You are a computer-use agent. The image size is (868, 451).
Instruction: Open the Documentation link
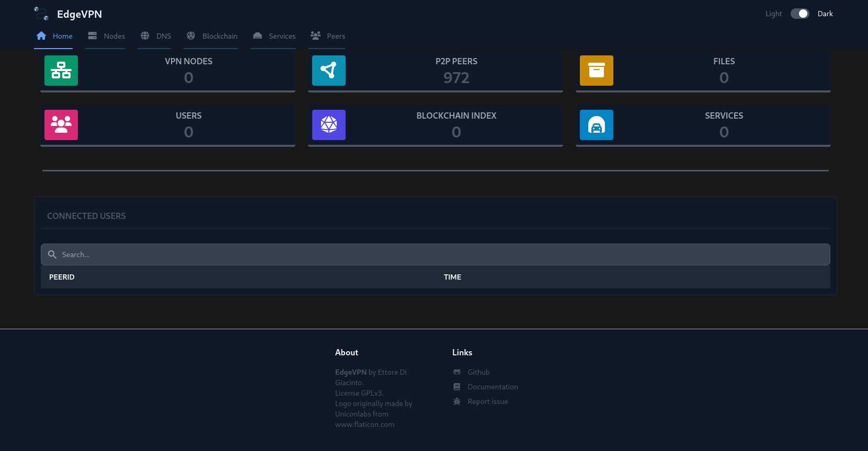493,387
